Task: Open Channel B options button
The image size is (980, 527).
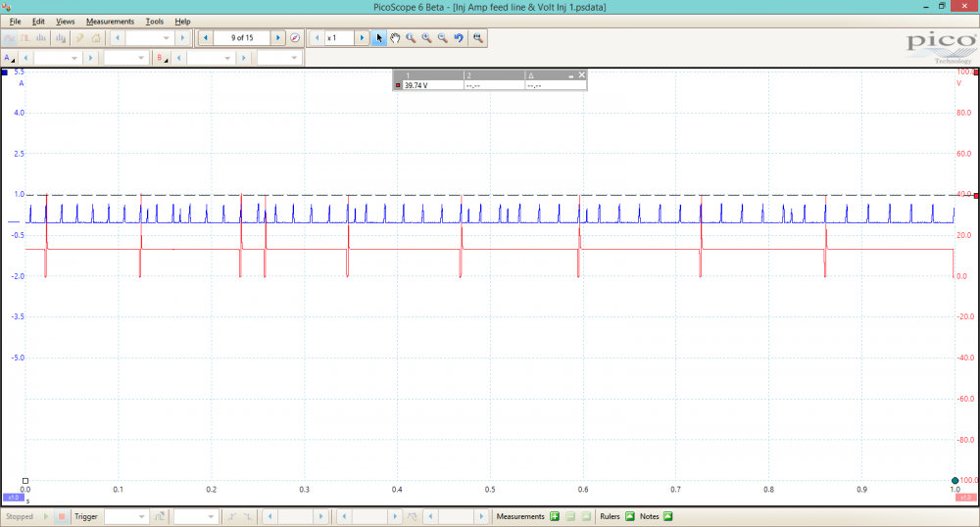Action: click(x=162, y=58)
